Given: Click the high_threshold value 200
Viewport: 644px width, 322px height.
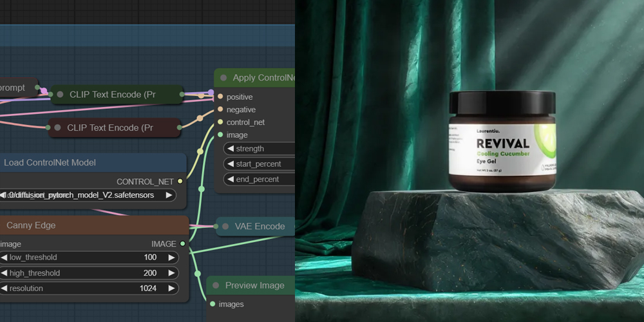Looking at the screenshot, I should click(150, 273).
